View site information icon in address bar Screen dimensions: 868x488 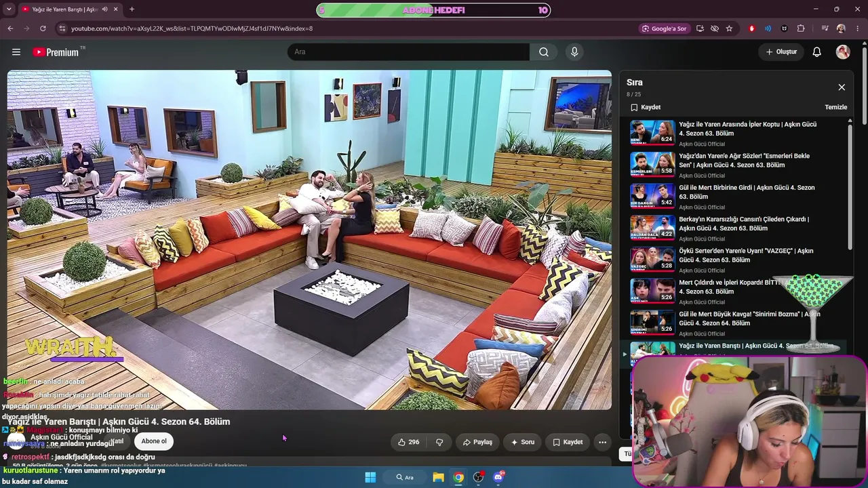pyautogui.click(x=62, y=28)
